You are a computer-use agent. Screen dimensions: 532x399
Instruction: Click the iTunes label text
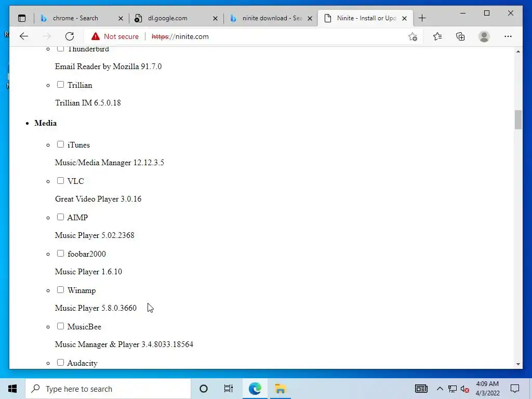pos(79,145)
